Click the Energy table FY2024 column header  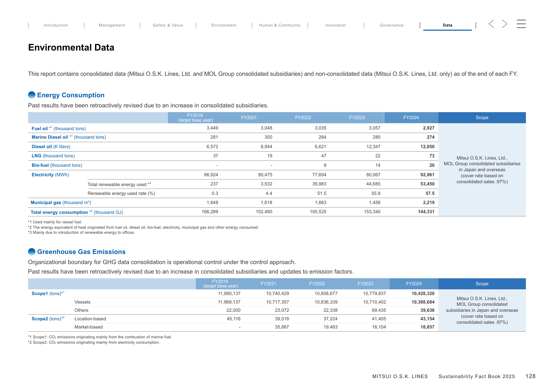pyautogui.click(x=411, y=118)
